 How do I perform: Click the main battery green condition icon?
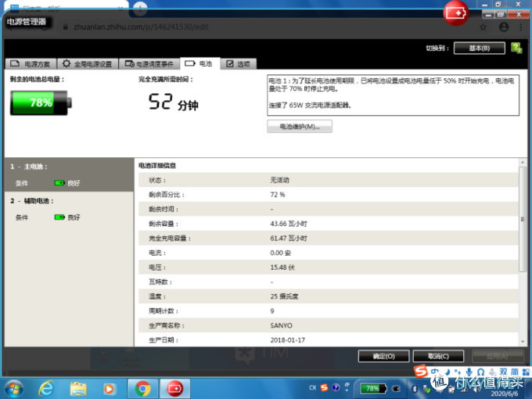point(59,183)
